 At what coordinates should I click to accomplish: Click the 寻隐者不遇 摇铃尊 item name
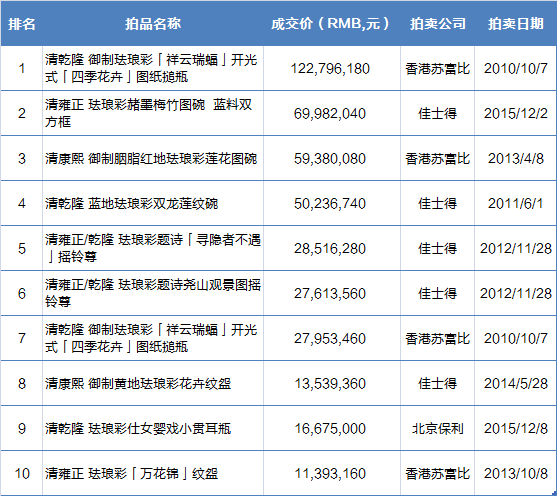pos(153,248)
